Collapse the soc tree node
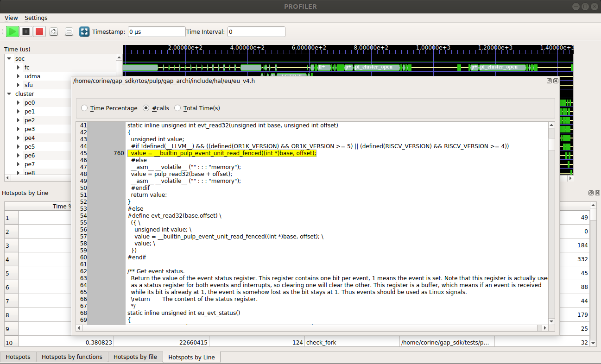 click(x=9, y=59)
